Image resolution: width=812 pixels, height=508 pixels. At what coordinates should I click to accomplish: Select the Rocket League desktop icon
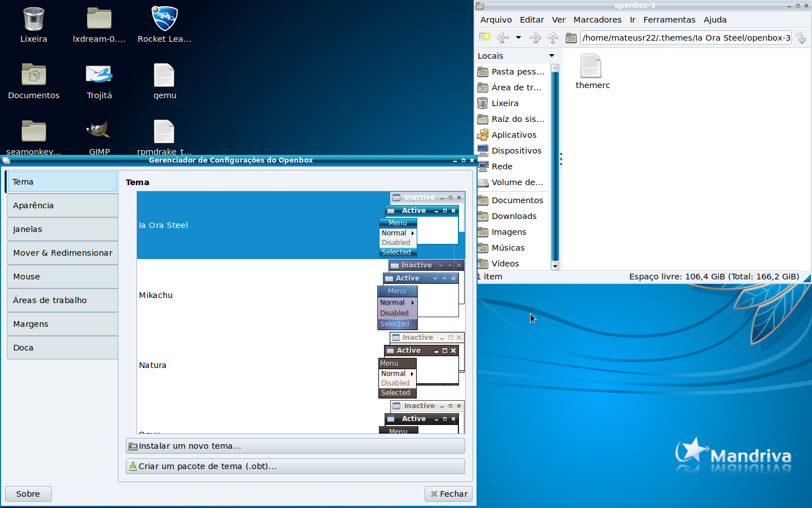[165, 25]
